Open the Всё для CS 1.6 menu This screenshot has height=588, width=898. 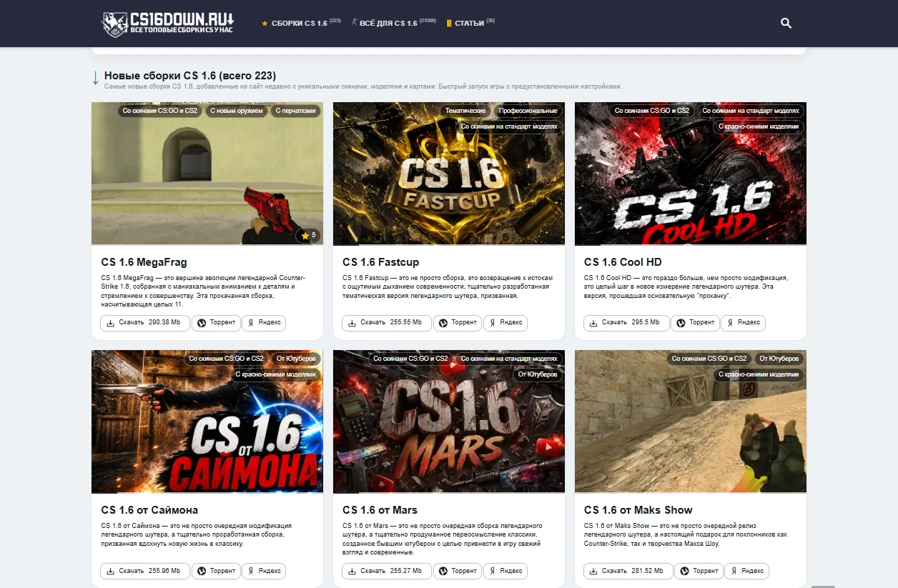[394, 23]
